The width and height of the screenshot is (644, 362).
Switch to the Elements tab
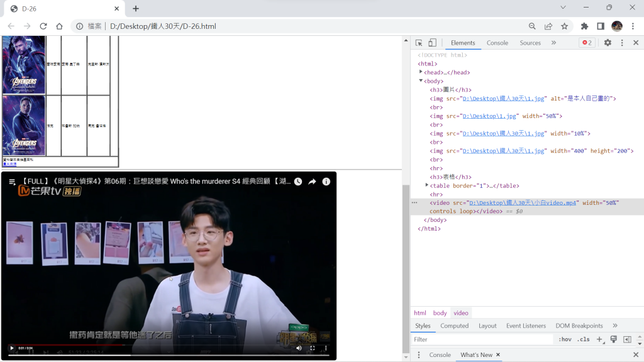point(463,43)
